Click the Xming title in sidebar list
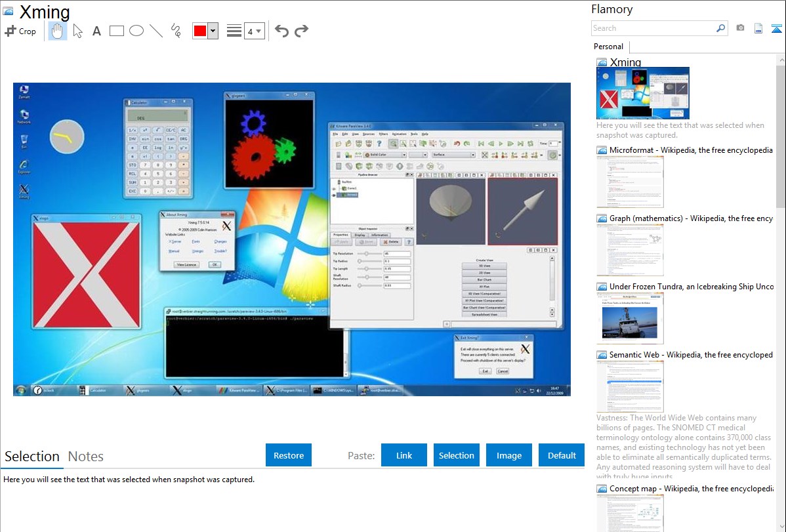The width and height of the screenshot is (786, 532). point(625,62)
